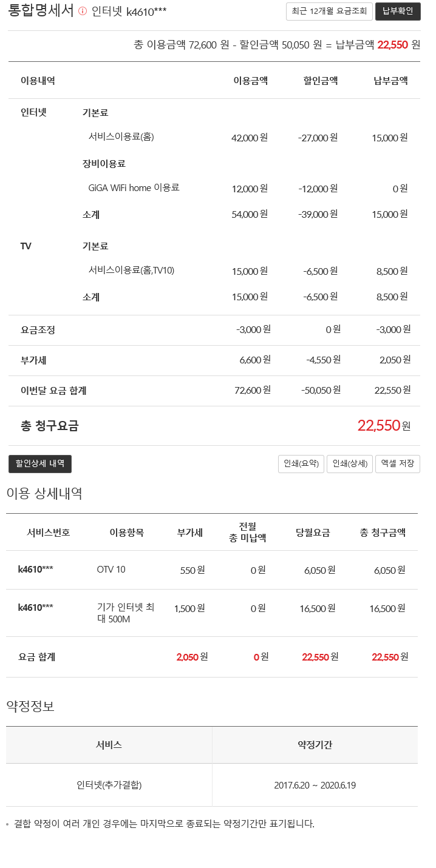
Task: Open 최근 12개월 요금조회
Action: pos(329,12)
